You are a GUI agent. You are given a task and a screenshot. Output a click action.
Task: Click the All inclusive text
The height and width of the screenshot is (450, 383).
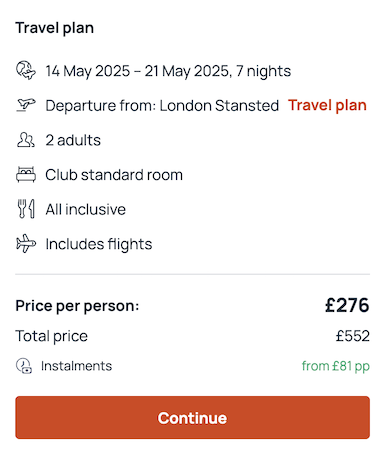pyautogui.click(x=86, y=210)
